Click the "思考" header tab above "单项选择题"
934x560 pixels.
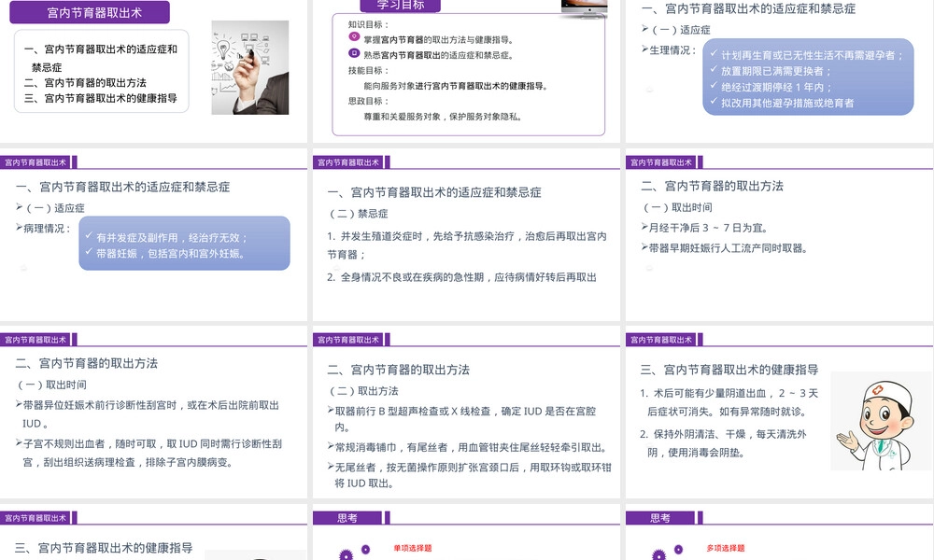(x=347, y=518)
